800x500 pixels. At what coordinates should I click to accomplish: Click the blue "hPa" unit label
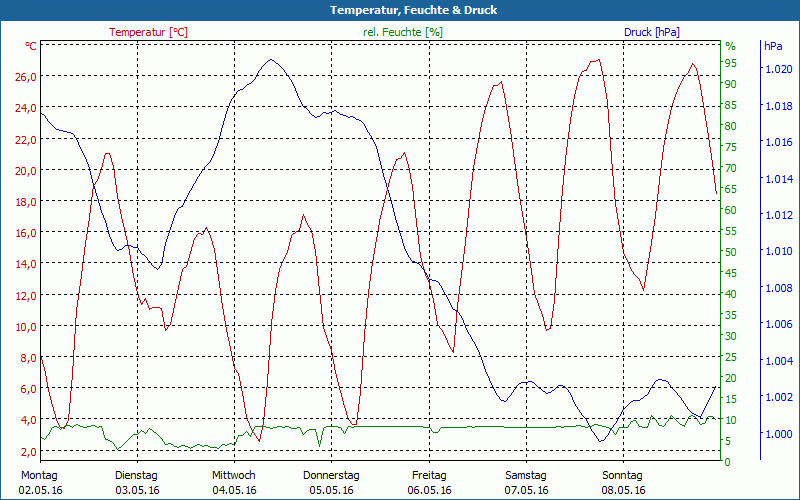pos(773,46)
